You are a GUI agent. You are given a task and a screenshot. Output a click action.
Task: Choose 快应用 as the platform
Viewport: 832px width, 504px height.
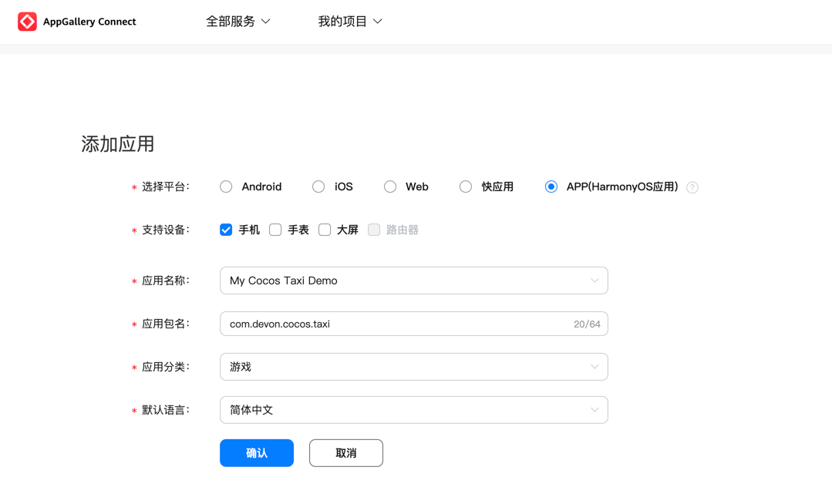coord(465,186)
